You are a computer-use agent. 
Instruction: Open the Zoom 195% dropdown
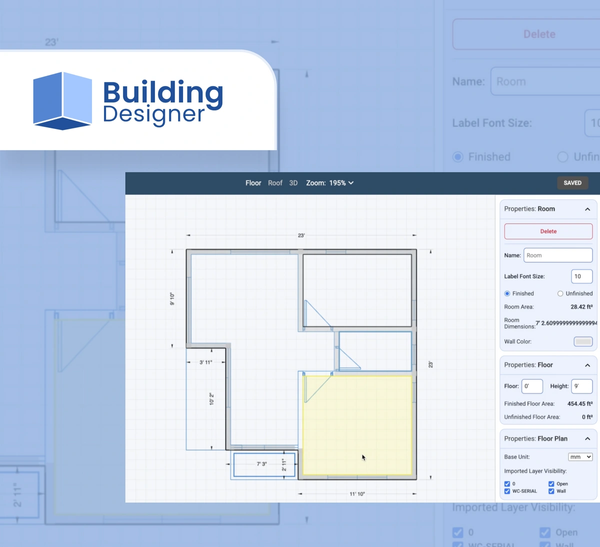click(330, 183)
